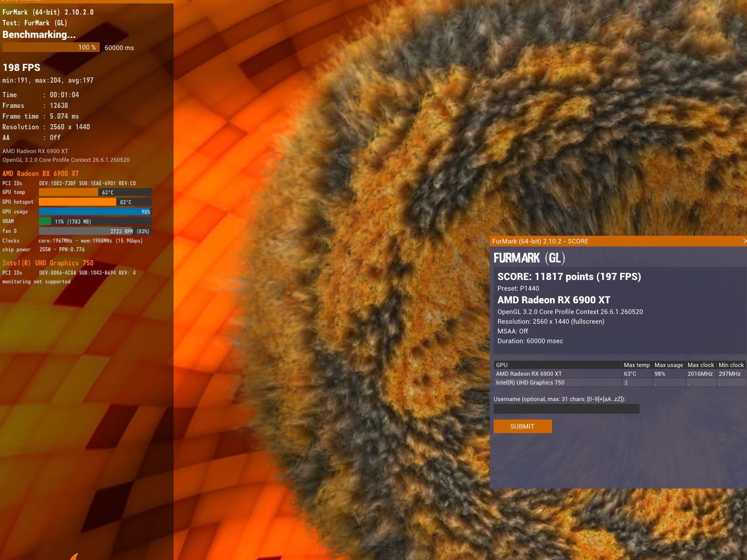Click the '60000 ms' duration text beside progress bar
The height and width of the screenshot is (560, 747).
tap(119, 48)
